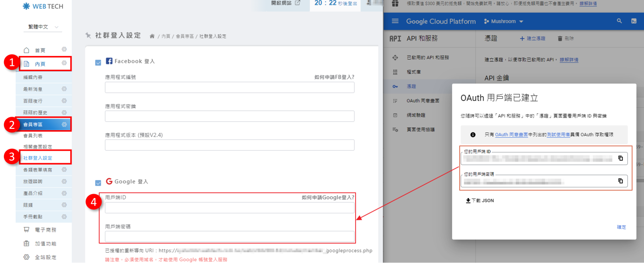Click the gear icon next to 最新消息
The height and width of the screenshot is (263, 644).
(64, 89)
